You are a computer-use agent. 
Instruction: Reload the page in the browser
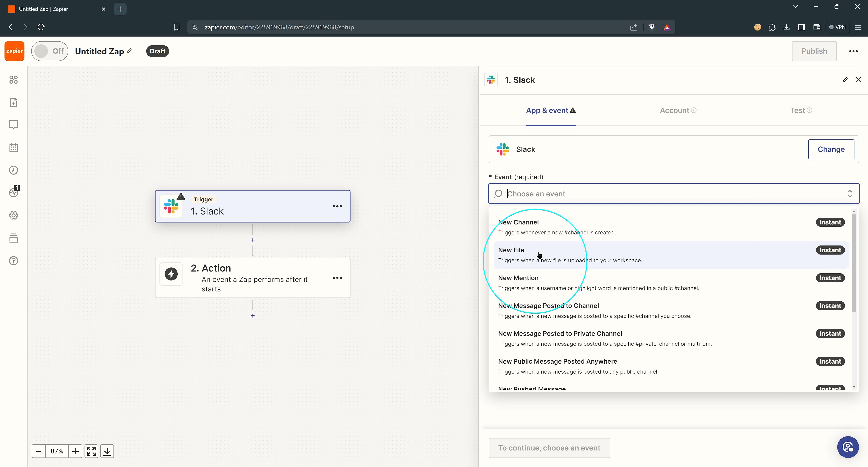tap(41, 27)
